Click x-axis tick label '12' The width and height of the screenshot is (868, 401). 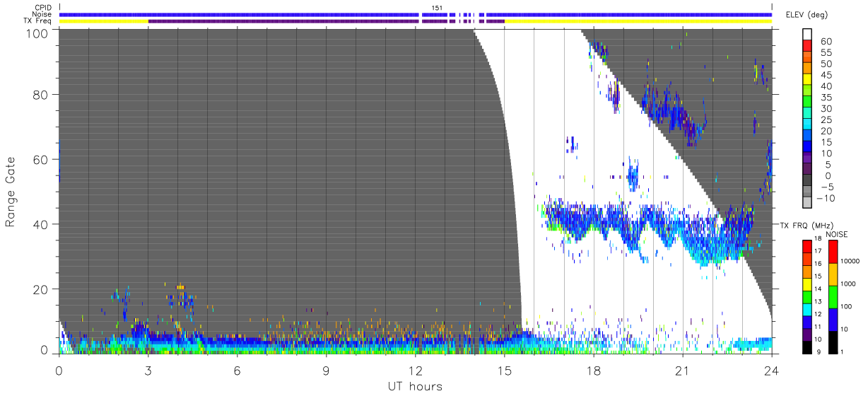[415, 370]
